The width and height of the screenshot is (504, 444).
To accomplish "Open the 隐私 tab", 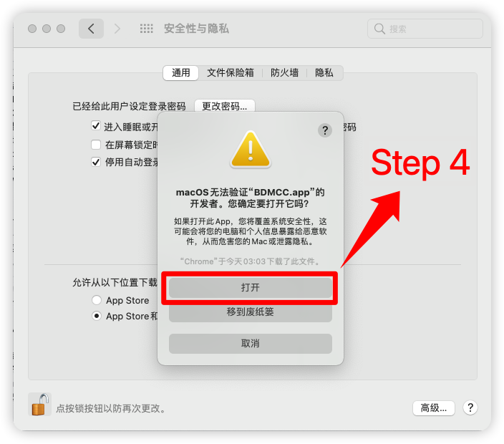I will [324, 72].
